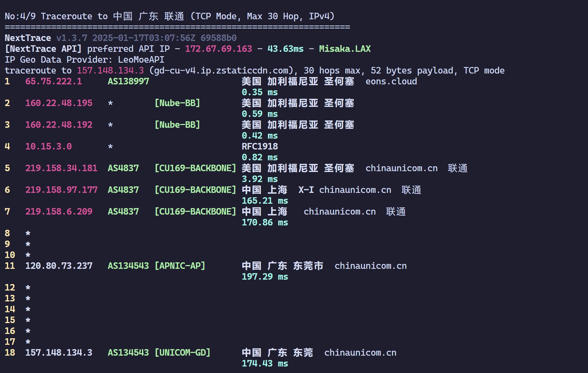Click private IP 10.15.3.0 on hop 4
This screenshot has width=588, height=373.
(48, 146)
